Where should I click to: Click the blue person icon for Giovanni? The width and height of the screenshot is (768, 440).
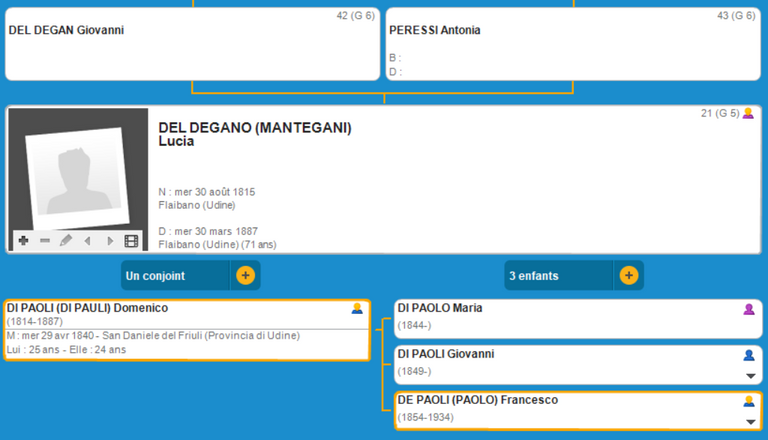(749, 355)
